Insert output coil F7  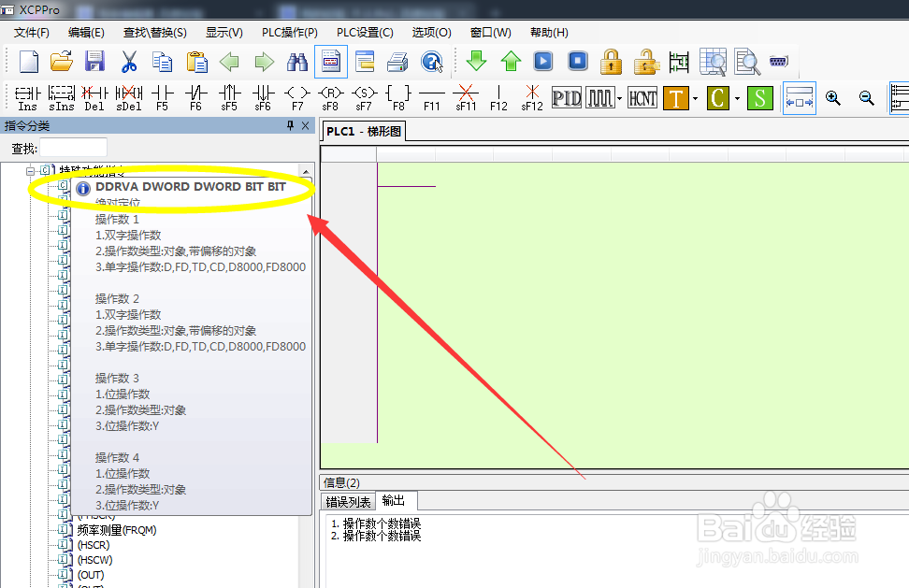pos(297,98)
